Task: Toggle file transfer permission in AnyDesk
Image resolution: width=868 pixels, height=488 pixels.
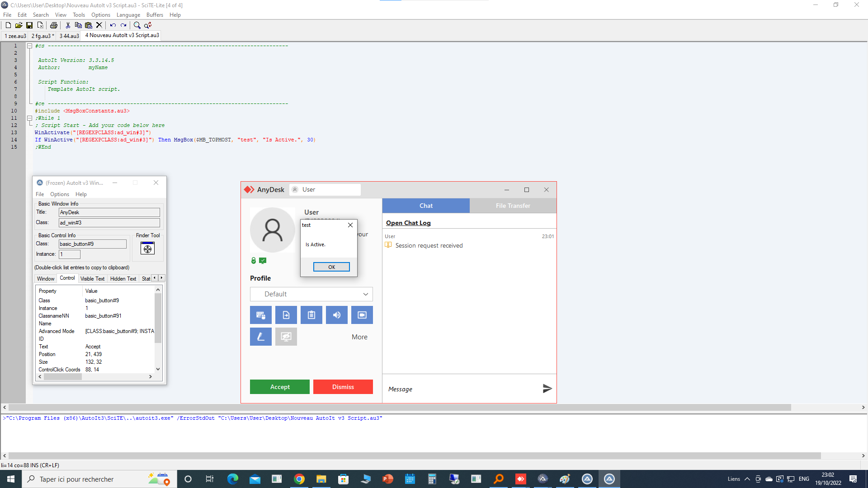Action: pyautogui.click(x=286, y=315)
